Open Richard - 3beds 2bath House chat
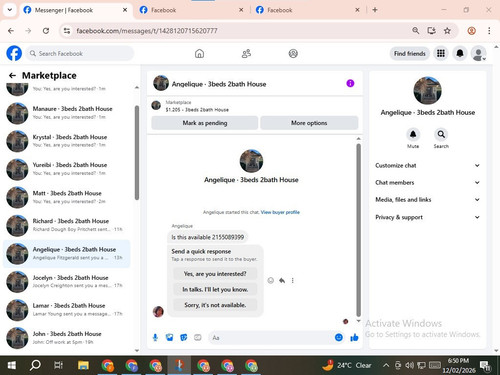500x375 pixels. coord(67,225)
